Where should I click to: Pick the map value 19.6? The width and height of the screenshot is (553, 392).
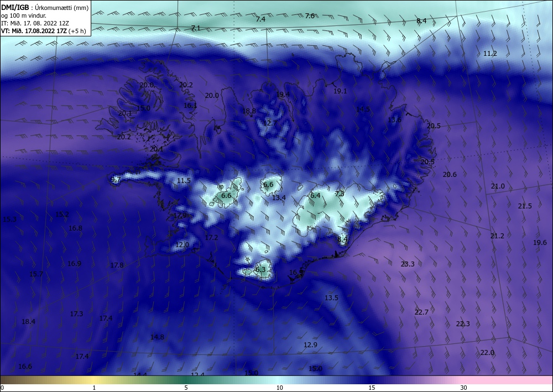(x=540, y=243)
